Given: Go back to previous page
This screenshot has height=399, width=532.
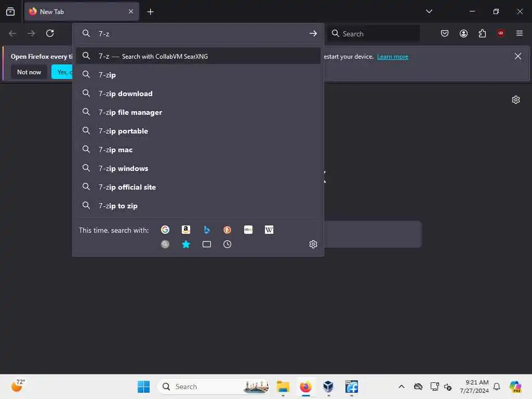Looking at the screenshot, I should pos(12,33).
